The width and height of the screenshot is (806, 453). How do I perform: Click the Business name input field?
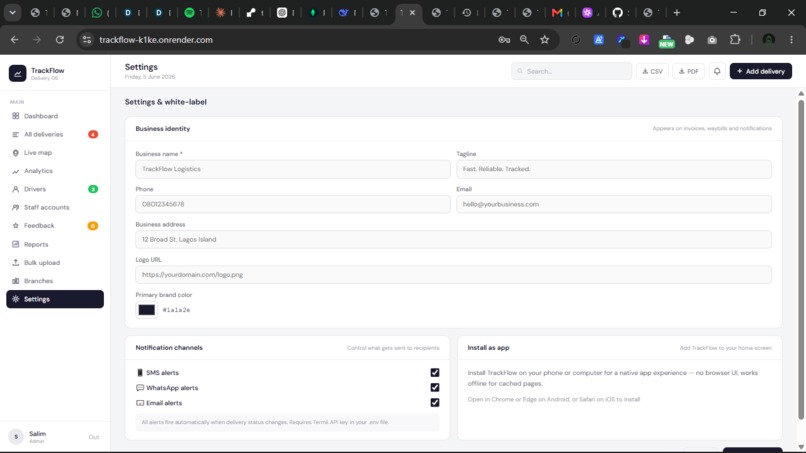click(293, 169)
